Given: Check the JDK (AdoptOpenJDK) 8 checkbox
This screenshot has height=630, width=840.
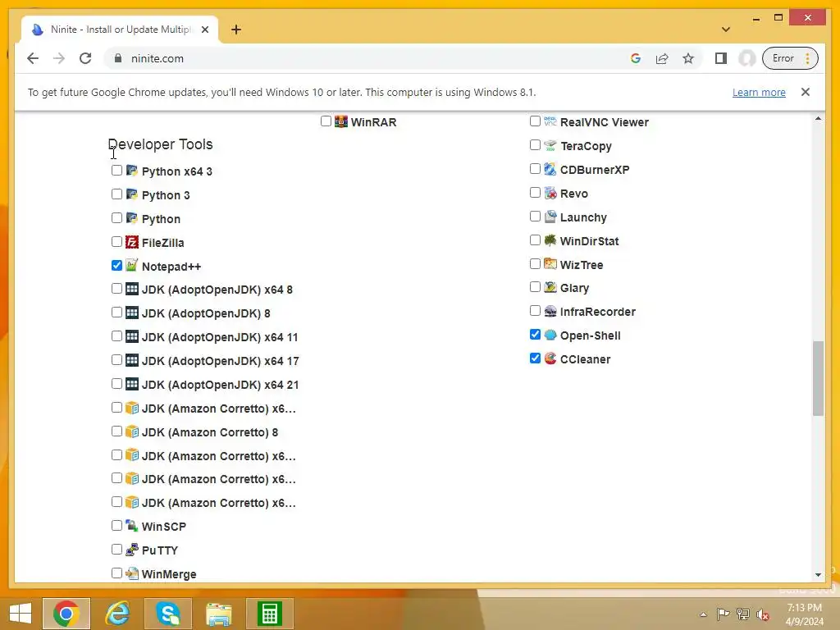Looking at the screenshot, I should [116, 313].
